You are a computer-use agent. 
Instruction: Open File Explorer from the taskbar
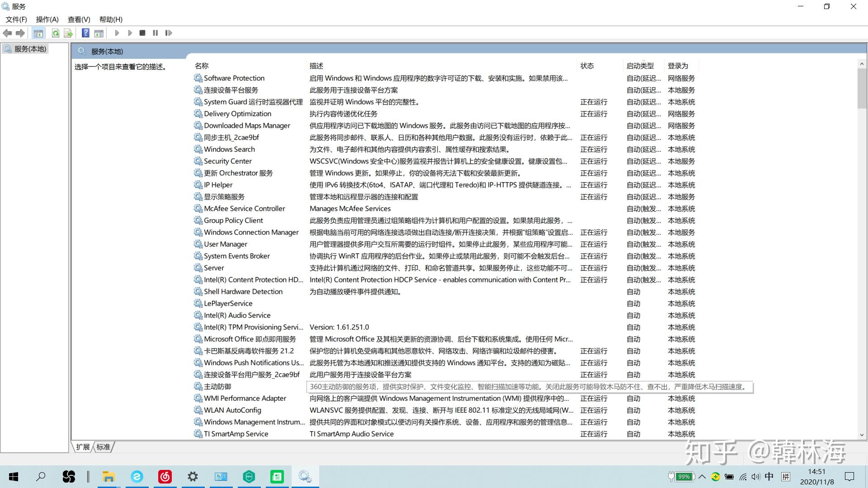point(108,477)
